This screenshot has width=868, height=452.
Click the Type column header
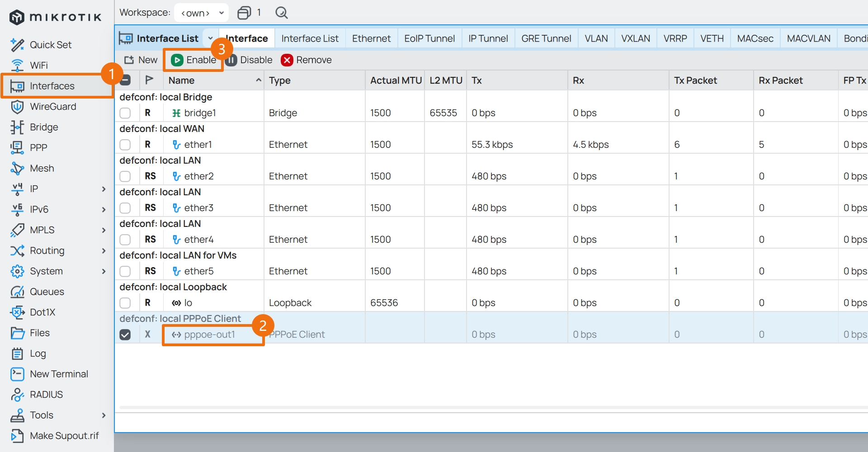click(x=315, y=80)
